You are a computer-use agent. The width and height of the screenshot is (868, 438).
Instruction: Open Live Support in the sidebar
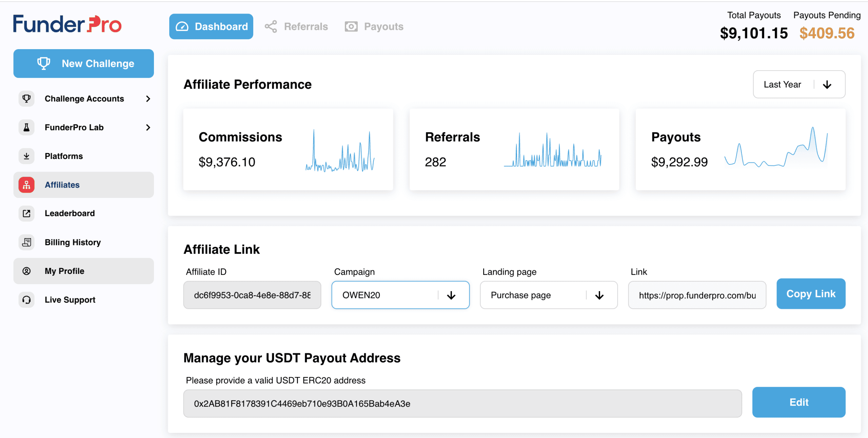(x=83, y=300)
